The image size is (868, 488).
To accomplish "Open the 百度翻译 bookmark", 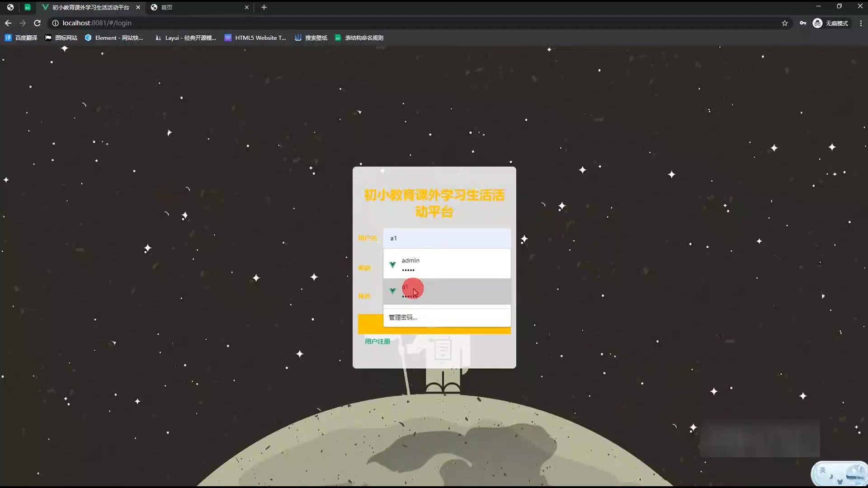I will click(21, 38).
